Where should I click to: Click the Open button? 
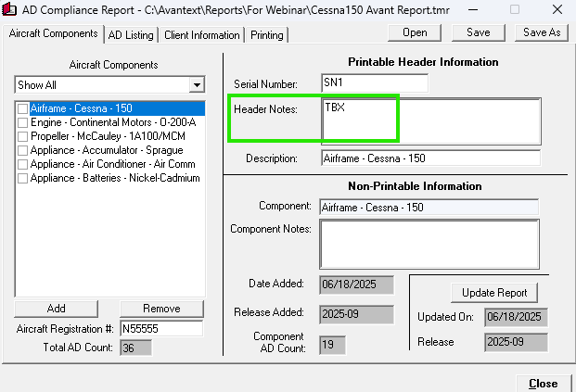408,32
